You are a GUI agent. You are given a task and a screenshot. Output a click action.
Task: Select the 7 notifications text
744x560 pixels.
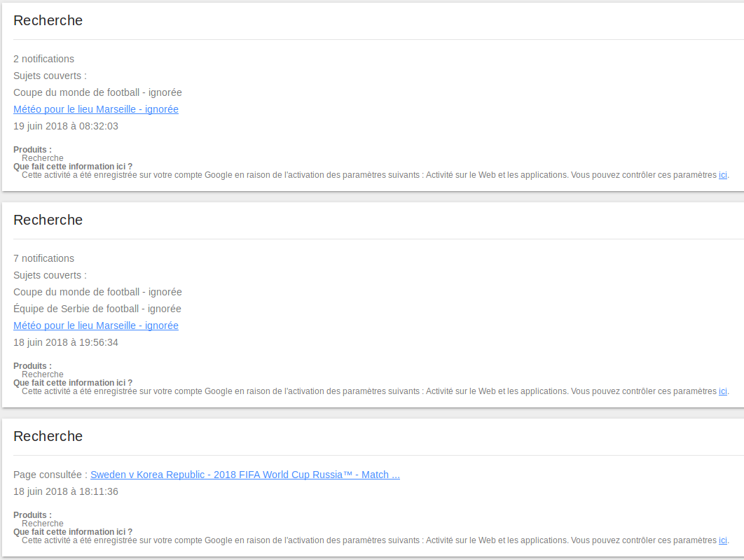coord(43,258)
